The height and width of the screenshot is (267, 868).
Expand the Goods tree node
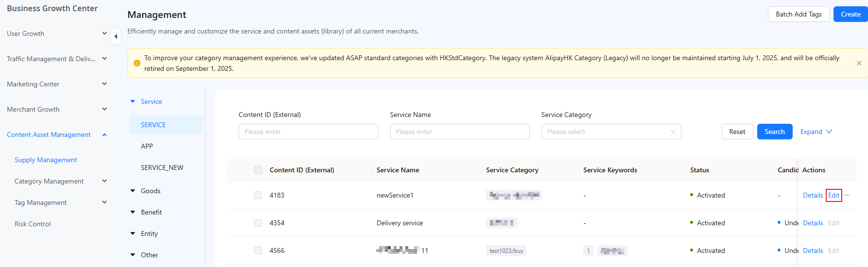click(133, 191)
